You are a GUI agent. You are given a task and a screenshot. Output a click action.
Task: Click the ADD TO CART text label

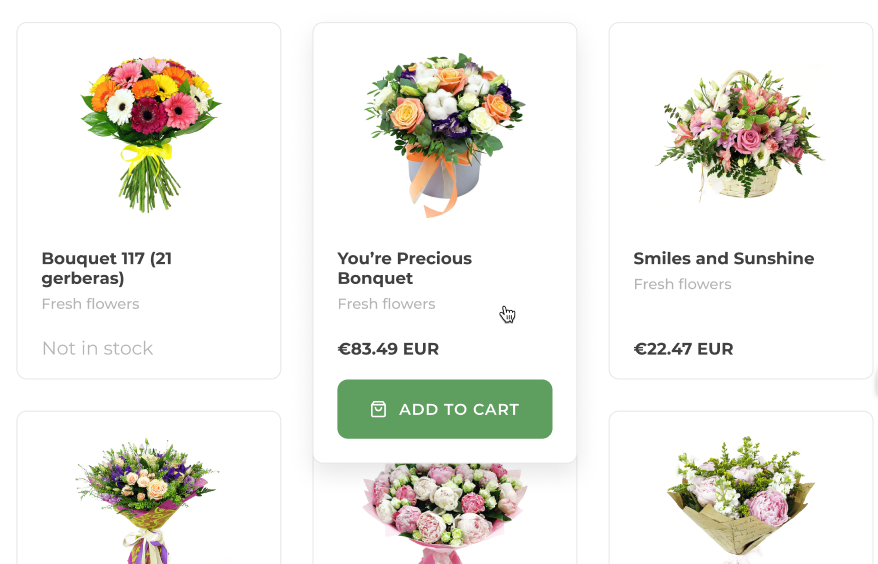(459, 409)
